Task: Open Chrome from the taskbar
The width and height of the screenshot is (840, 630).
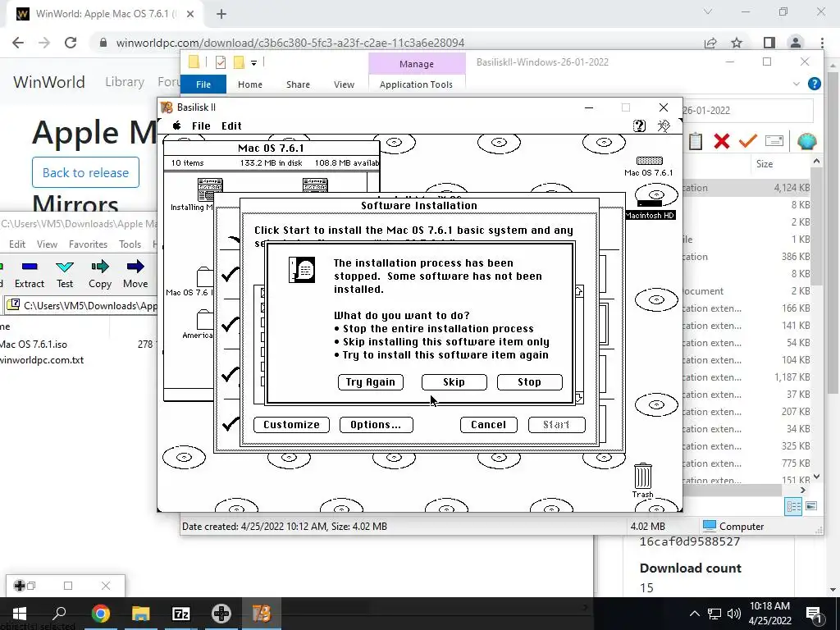Action: point(101,614)
